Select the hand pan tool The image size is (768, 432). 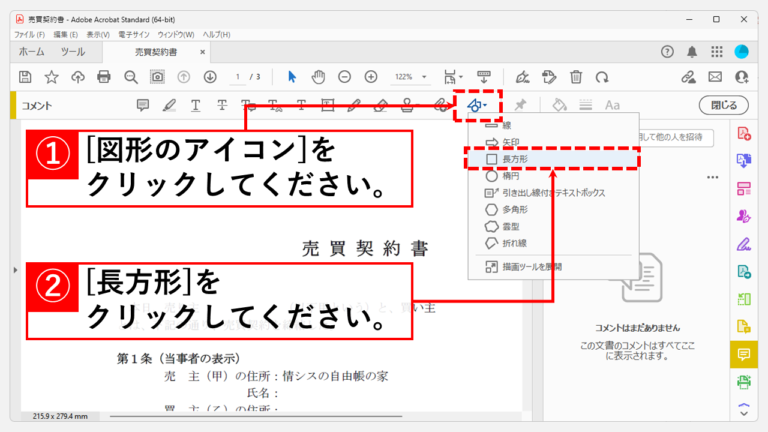(x=318, y=77)
